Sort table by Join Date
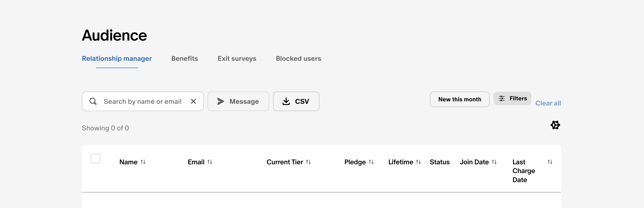This screenshot has height=208, width=644. [494, 162]
